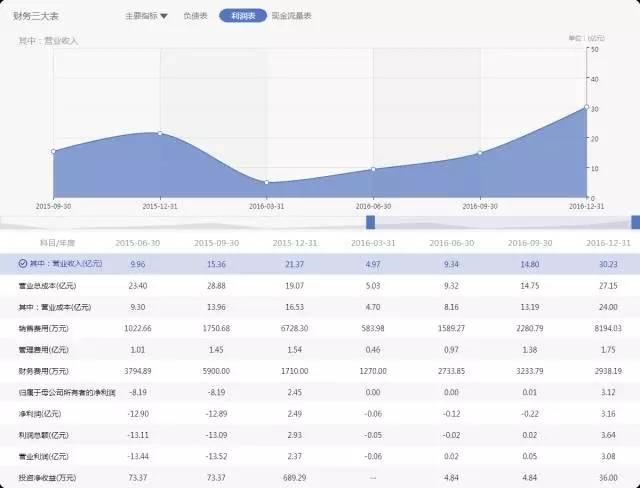640x488 pixels.
Task: Click the 30.23 revenue value
Action: click(x=608, y=264)
